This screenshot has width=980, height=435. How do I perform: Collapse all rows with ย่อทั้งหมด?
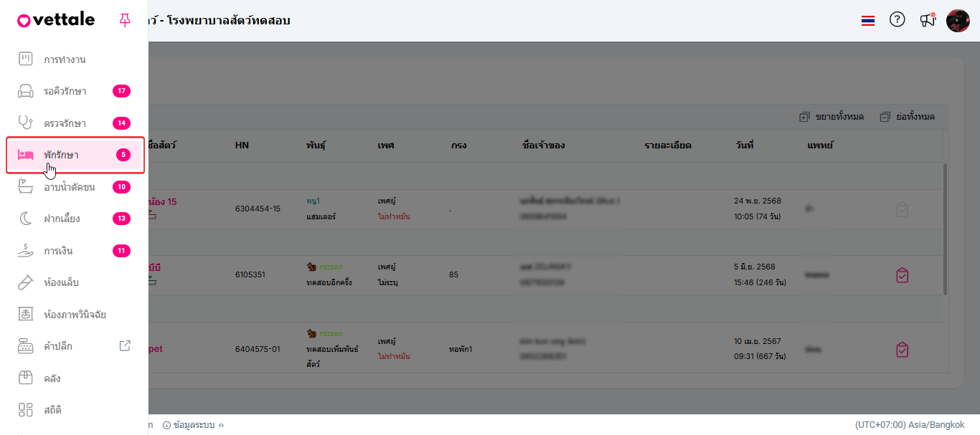908,117
